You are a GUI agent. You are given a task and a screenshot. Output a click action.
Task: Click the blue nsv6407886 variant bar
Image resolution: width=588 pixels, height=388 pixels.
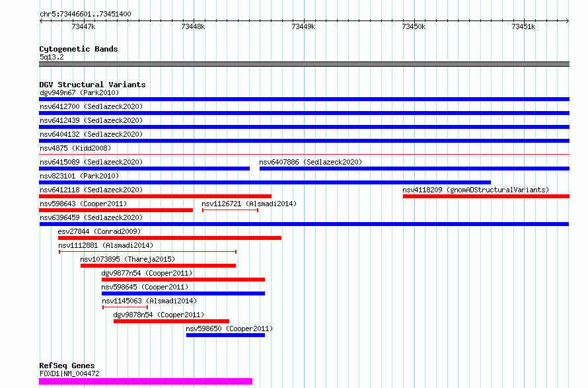pos(414,169)
